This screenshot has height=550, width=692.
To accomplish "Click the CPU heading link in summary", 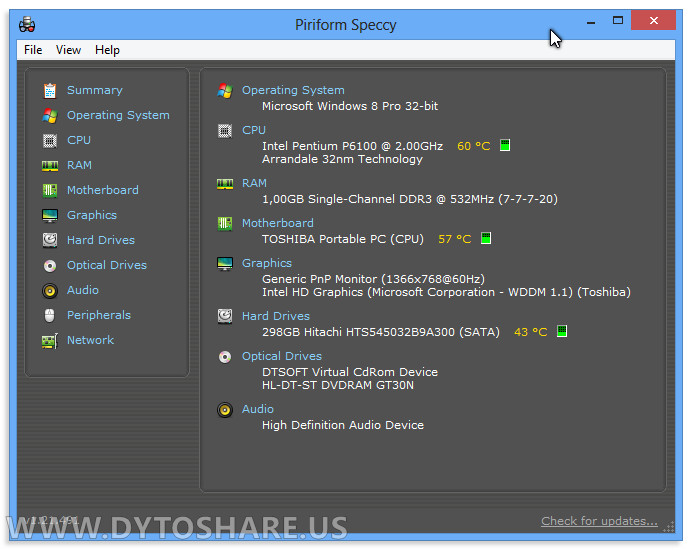I will [254, 130].
